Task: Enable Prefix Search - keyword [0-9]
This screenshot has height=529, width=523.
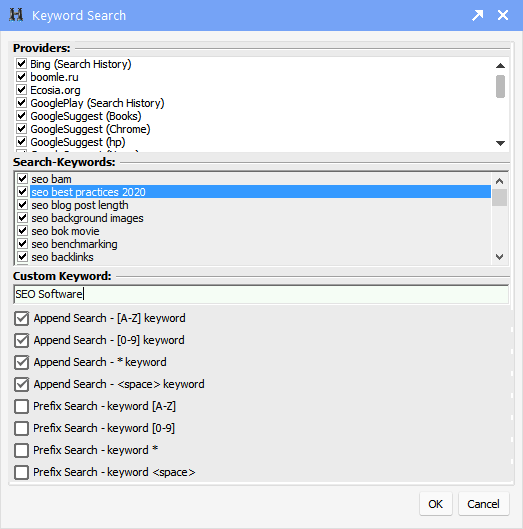Action: tap(22, 428)
